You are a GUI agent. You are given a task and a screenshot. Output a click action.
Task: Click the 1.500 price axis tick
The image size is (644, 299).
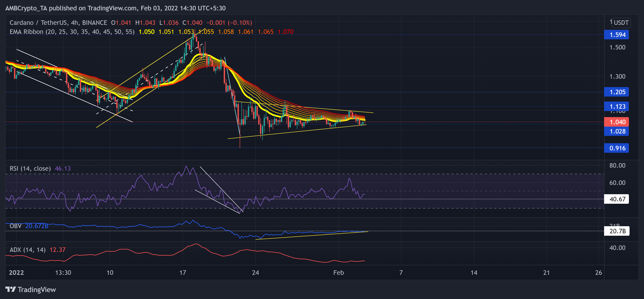[x=617, y=47]
